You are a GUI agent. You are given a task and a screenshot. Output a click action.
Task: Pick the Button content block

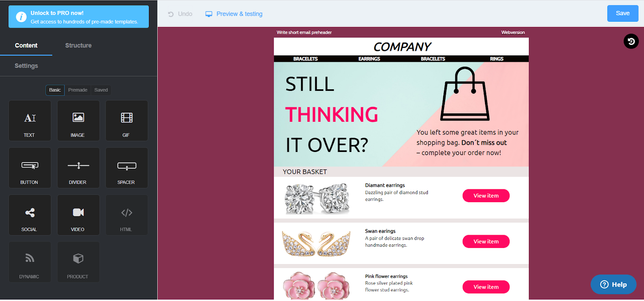coord(30,168)
